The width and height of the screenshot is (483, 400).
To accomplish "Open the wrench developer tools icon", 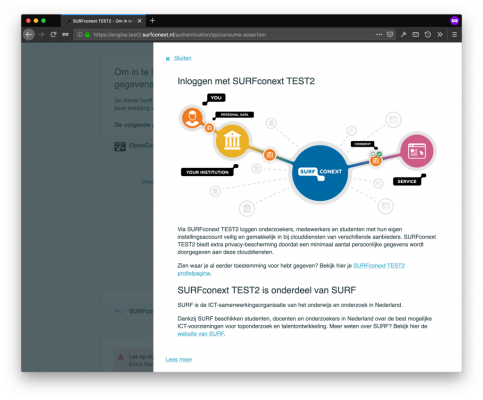I will pyautogui.click(x=403, y=34).
